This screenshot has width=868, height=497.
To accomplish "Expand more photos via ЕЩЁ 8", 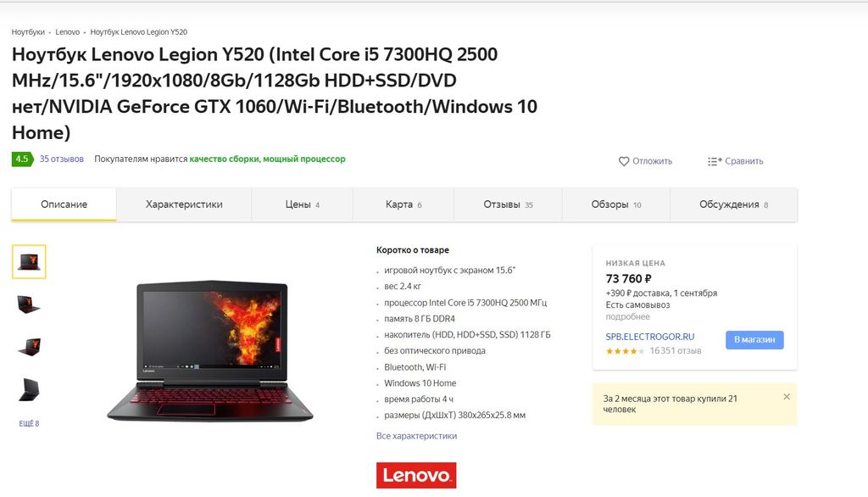I will pyautogui.click(x=30, y=423).
